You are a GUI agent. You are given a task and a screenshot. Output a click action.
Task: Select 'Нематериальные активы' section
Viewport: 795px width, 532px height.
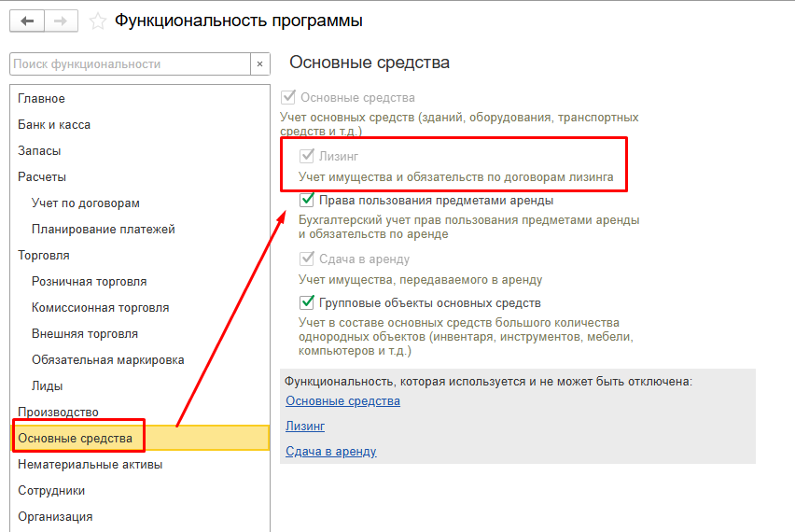[140, 464]
